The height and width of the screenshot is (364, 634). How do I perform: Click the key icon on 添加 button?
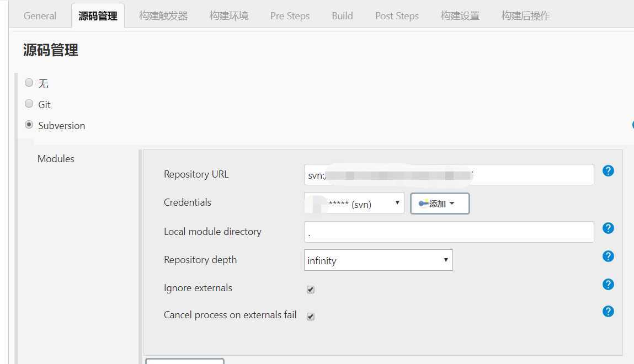coord(423,203)
